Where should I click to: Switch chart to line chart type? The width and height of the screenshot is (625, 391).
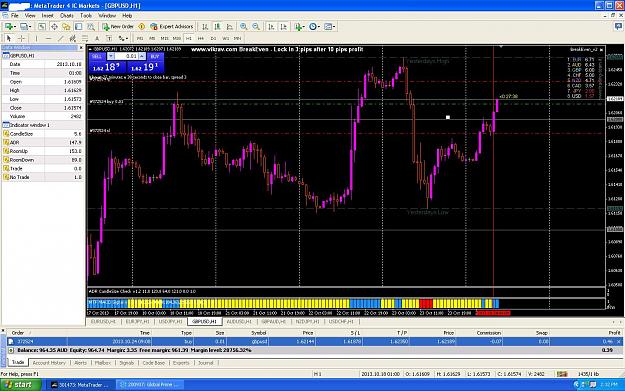click(230, 27)
